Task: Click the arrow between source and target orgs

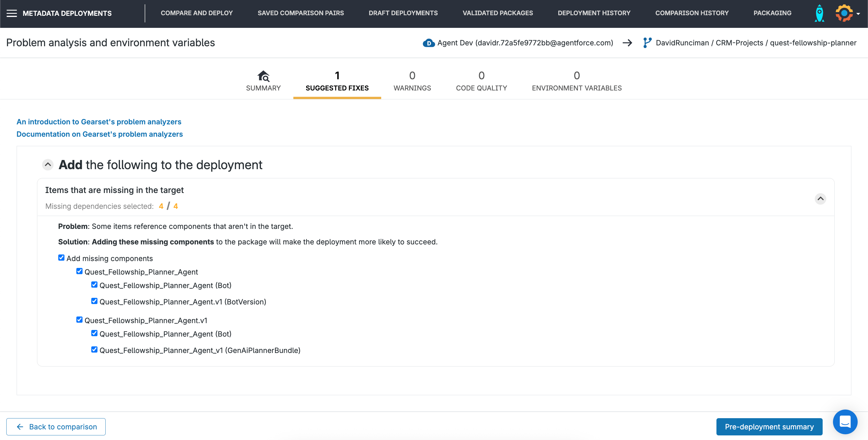Action: pyautogui.click(x=628, y=43)
